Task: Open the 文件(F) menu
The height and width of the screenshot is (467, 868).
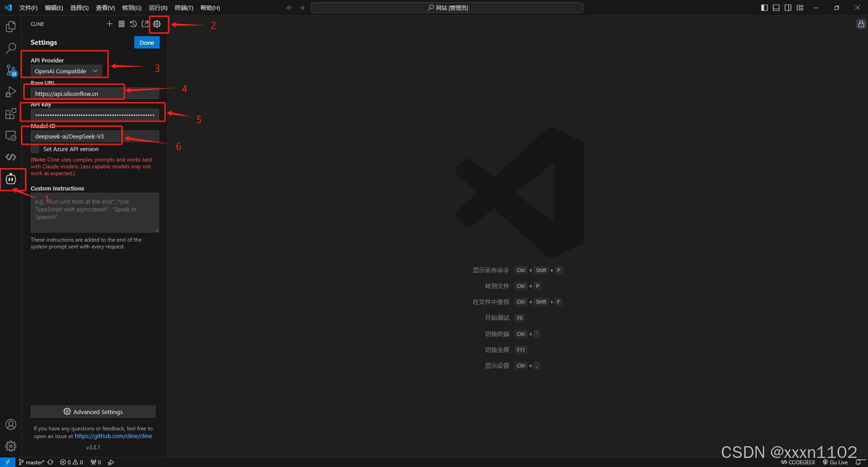Action: coord(28,8)
